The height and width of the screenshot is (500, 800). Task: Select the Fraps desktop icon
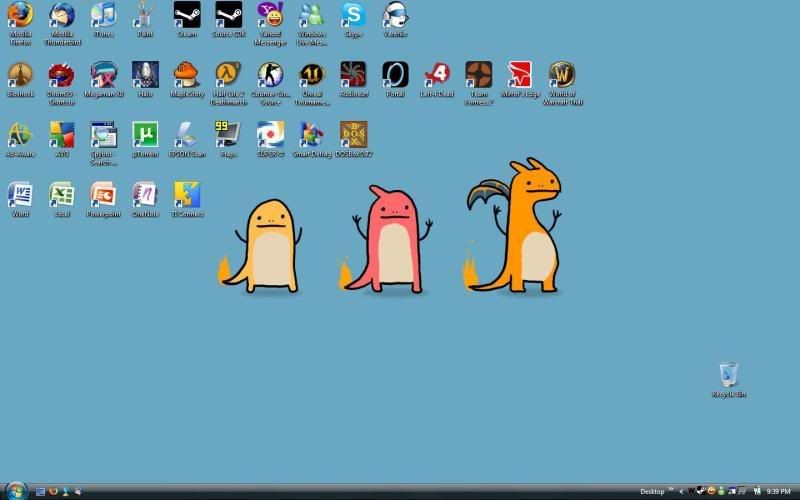pos(228,139)
